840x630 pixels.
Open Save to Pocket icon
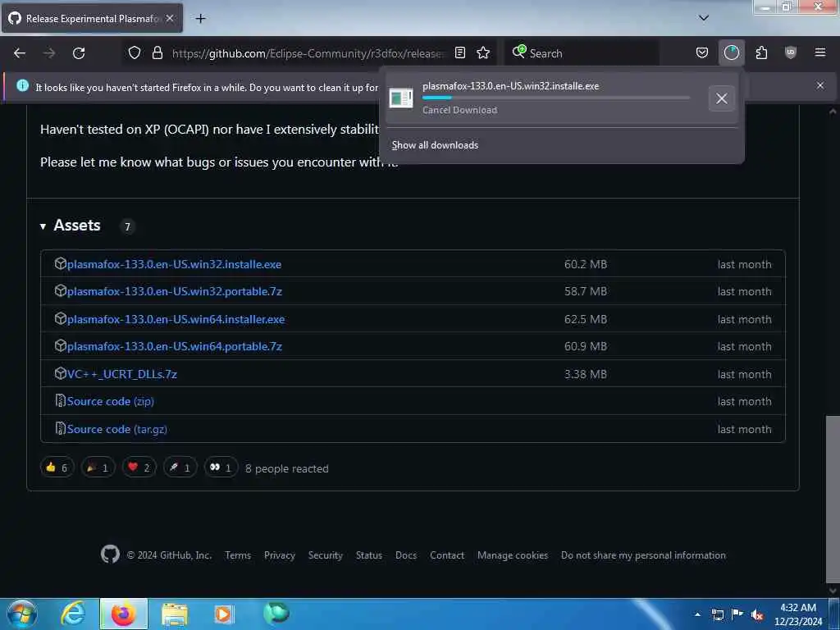[702, 52]
